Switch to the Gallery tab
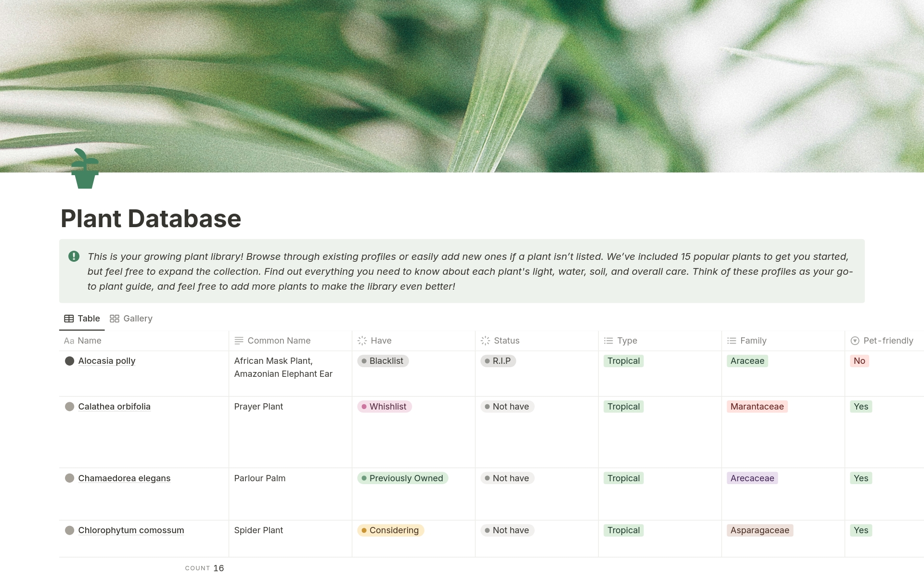924x577 pixels. pyautogui.click(x=137, y=319)
